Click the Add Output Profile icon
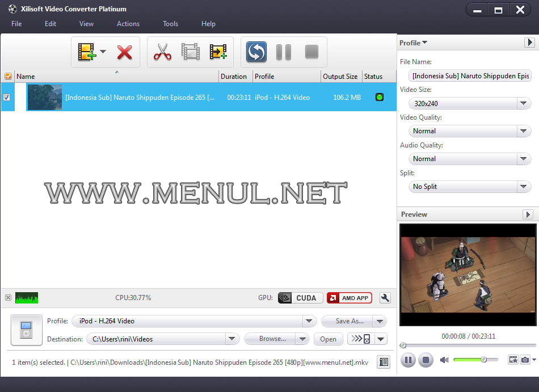 pyautogui.click(x=218, y=52)
